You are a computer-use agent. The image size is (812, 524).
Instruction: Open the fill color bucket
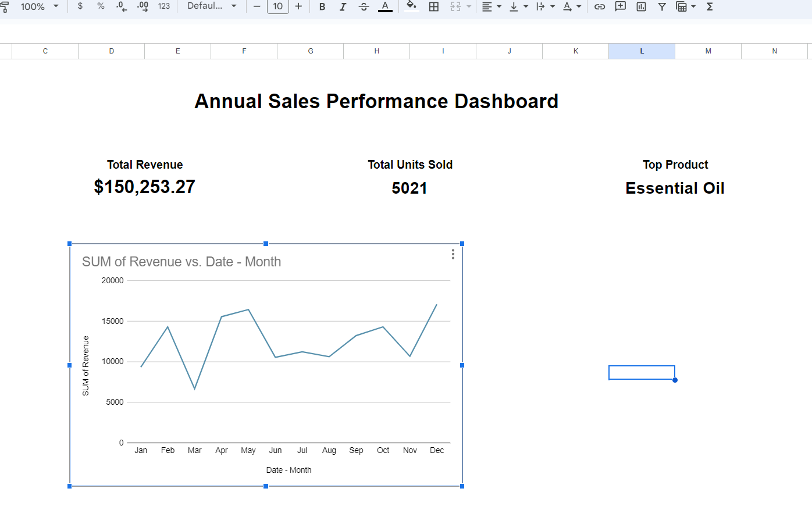coord(412,6)
